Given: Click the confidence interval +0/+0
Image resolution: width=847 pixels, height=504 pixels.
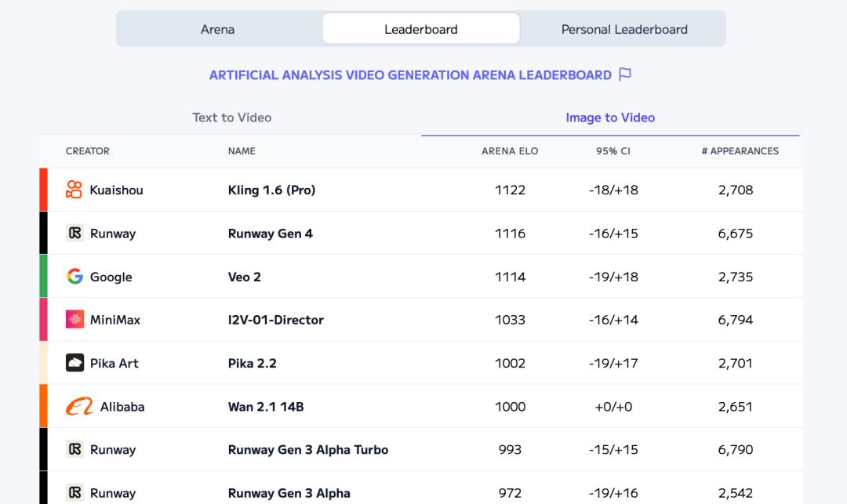Looking at the screenshot, I should [x=613, y=407].
